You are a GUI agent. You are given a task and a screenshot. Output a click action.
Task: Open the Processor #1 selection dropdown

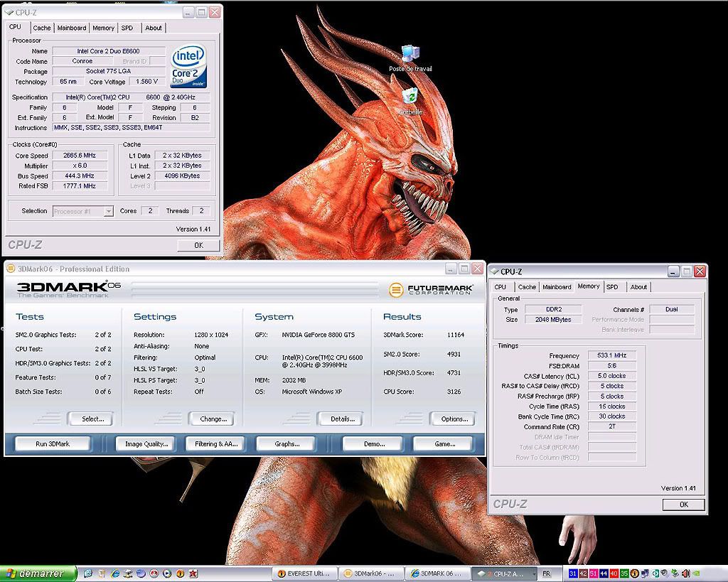click(108, 211)
